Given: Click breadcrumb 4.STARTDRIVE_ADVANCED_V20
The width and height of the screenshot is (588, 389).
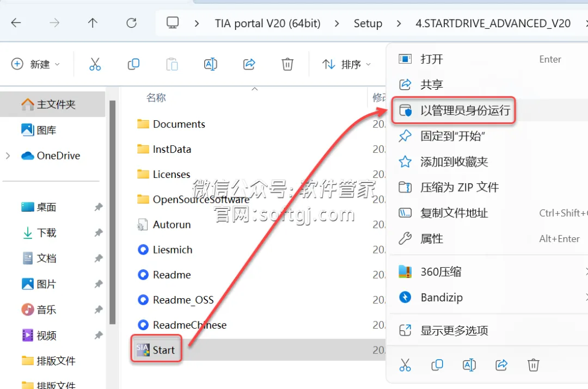Looking at the screenshot, I should pos(493,23).
